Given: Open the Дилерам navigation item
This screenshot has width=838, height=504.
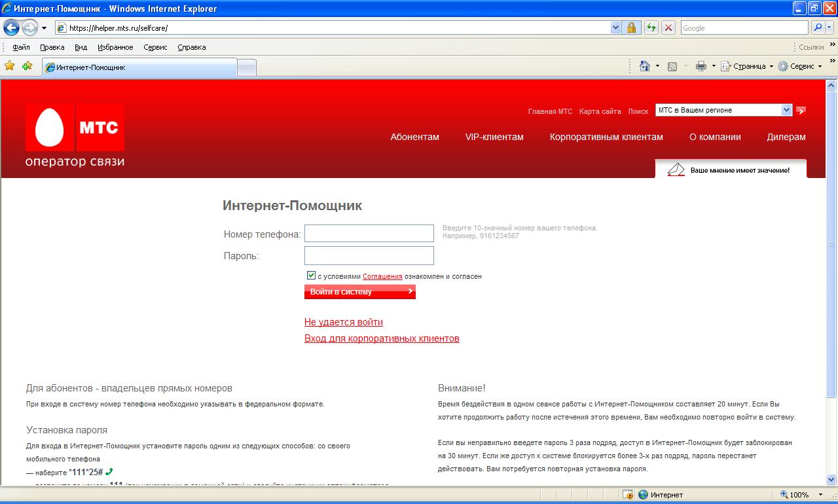Looking at the screenshot, I should (x=786, y=137).
